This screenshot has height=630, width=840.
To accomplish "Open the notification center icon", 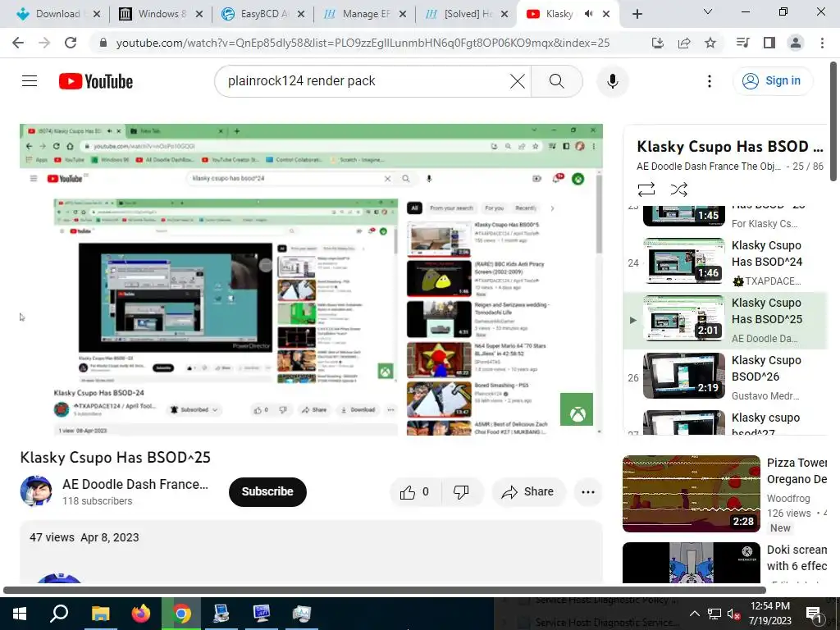I will click(814, 614).
